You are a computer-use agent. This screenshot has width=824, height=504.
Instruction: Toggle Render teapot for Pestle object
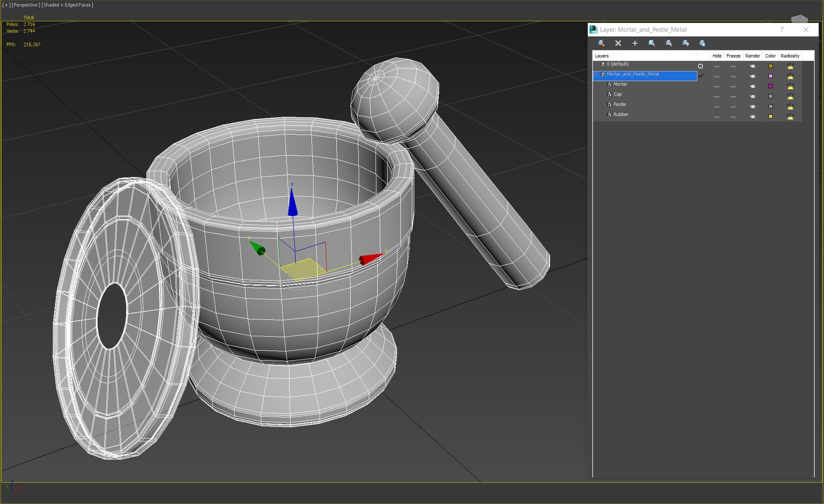752,106
